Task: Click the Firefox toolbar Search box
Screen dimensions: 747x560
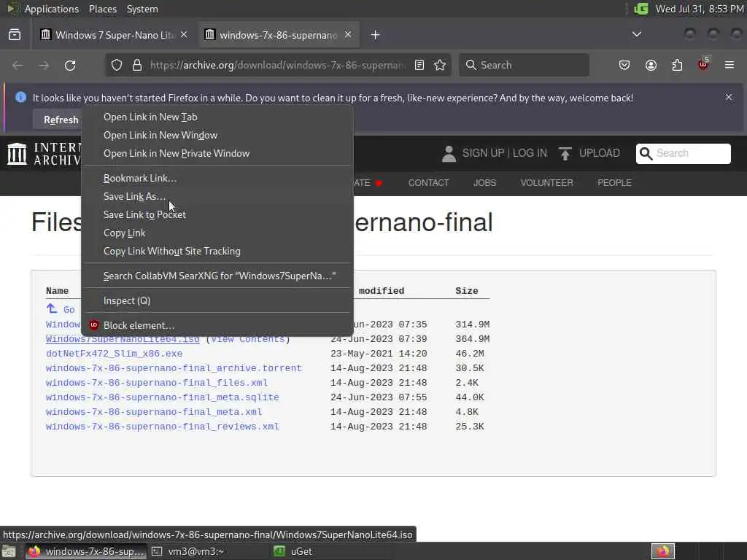Action: point(524,65)
